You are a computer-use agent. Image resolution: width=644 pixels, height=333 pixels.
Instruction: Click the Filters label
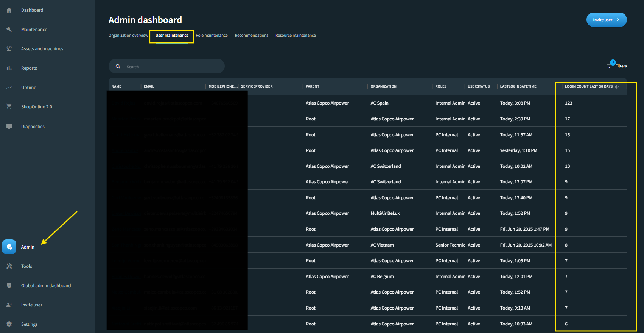point(621,66)
